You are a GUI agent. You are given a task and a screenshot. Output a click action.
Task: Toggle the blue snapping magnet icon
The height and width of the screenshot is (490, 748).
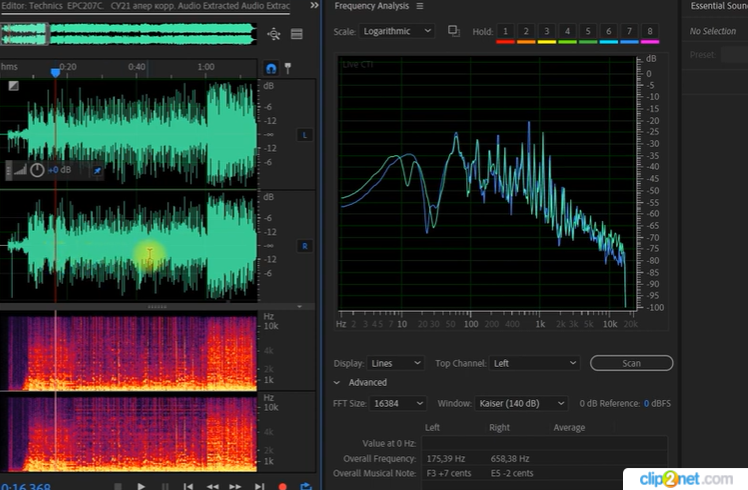[270, 68]
